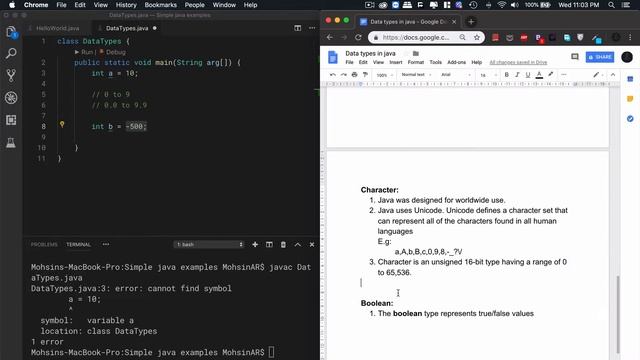Open Google account avatar
The width and height of the screenshot is (640, 360).
(627, 57)
